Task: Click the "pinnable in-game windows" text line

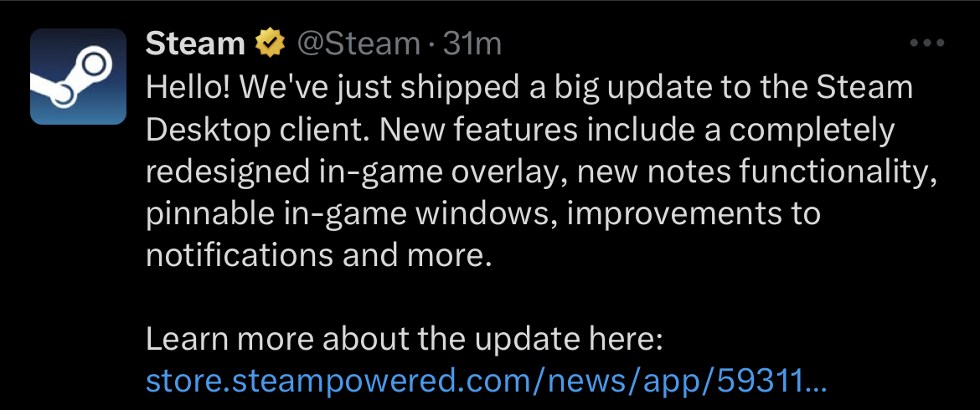Action: [482, 215]
